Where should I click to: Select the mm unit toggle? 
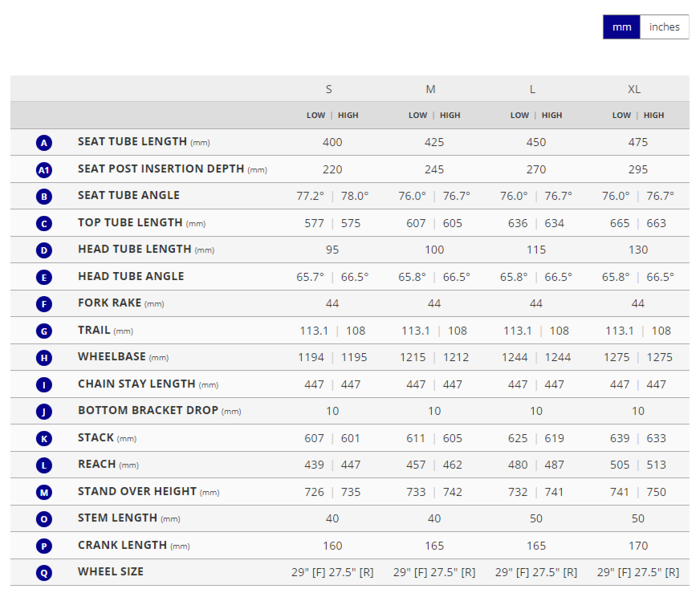click(621, 27)
